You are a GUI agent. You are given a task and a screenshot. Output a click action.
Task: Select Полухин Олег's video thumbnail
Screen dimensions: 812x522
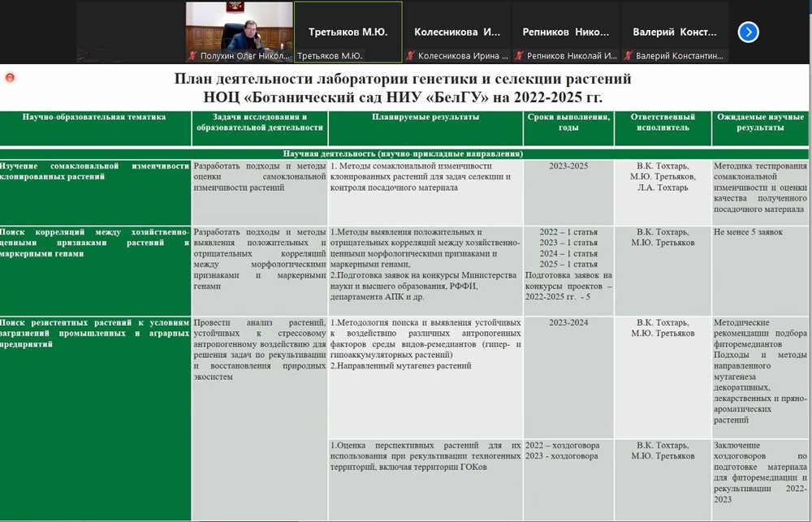click(x=239, y=28)
